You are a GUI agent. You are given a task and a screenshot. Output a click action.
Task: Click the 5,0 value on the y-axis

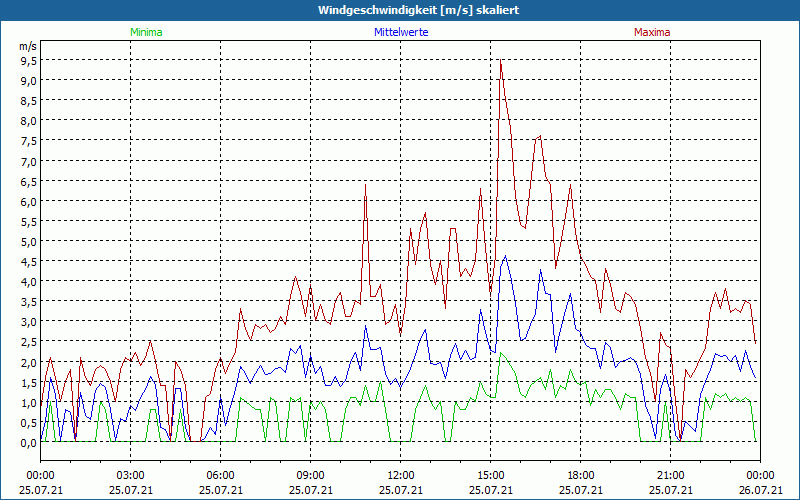pos(28,241)
